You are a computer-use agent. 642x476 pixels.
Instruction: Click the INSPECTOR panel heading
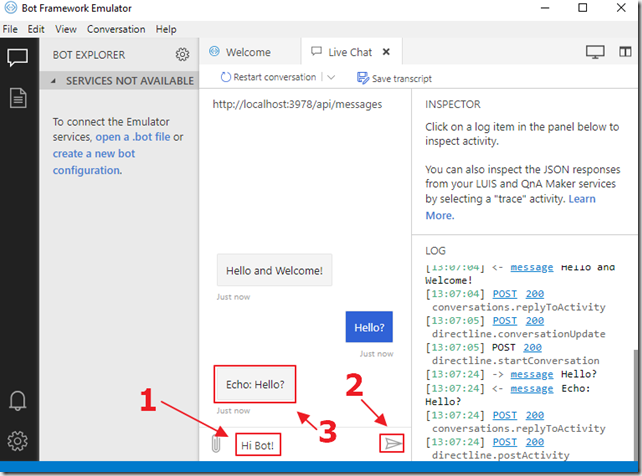click(452, 104)
